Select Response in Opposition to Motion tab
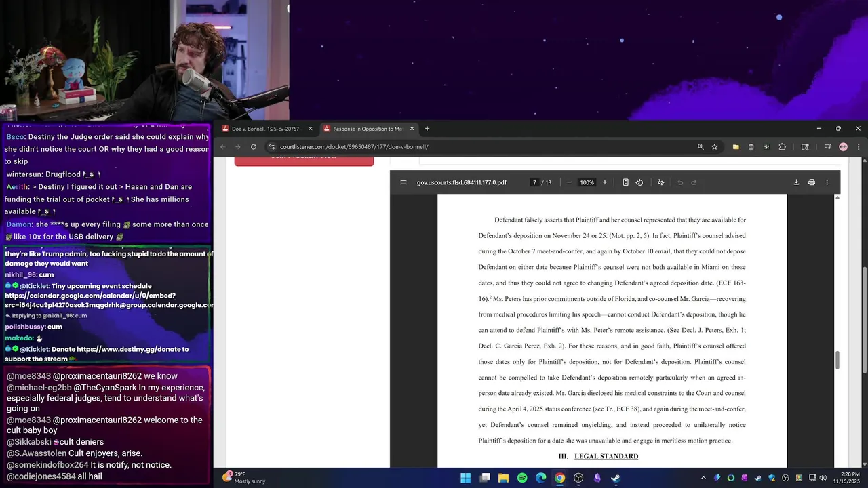The height and width of the screenshot is (488, 868). [368, 129]
